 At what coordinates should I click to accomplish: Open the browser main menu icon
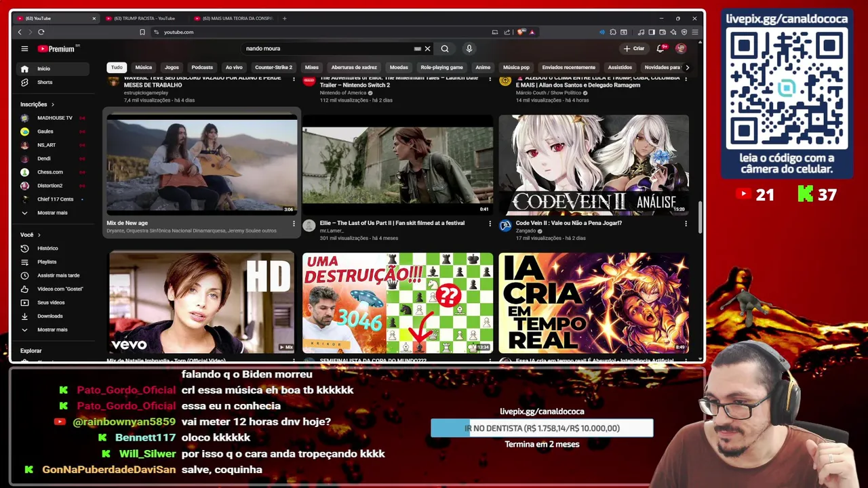695,32
